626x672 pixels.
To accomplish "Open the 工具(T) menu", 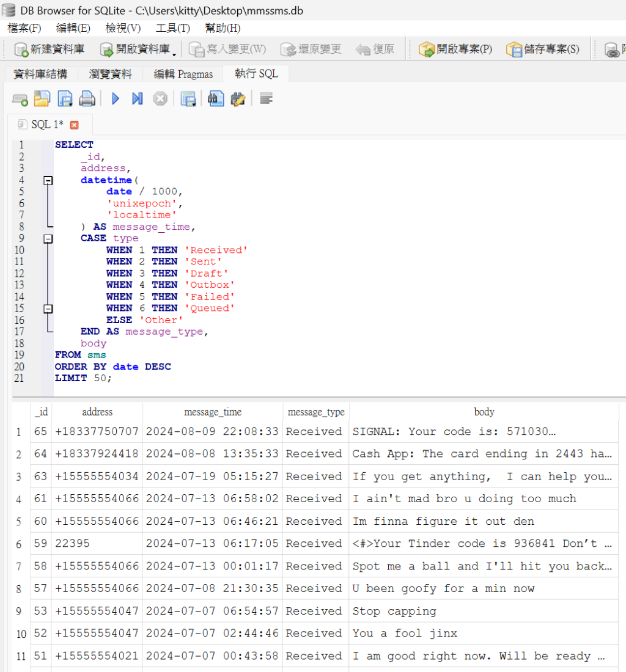I will tap(173, 28).
